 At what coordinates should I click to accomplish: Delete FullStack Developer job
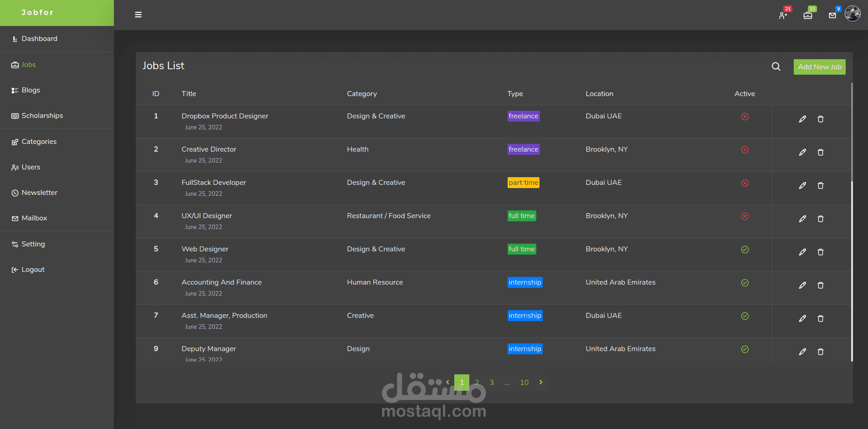[821, 185]
